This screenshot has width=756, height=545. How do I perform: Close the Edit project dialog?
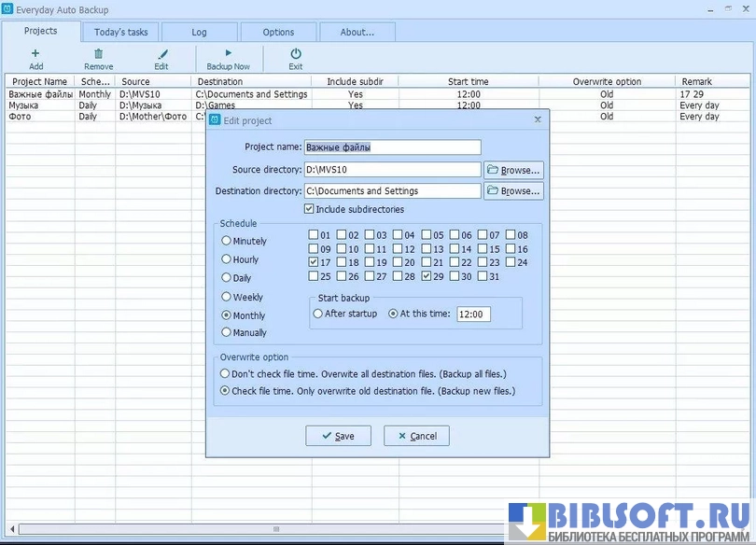538,120
